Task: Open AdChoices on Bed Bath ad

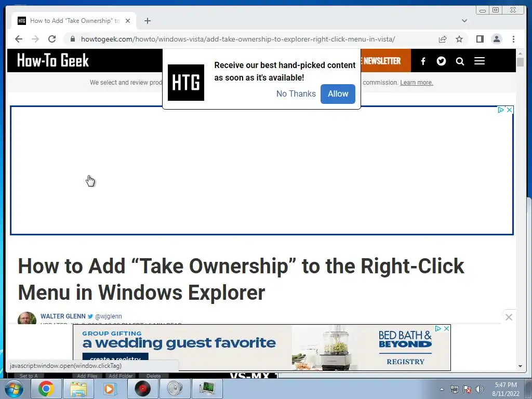Action: (438, 328)
